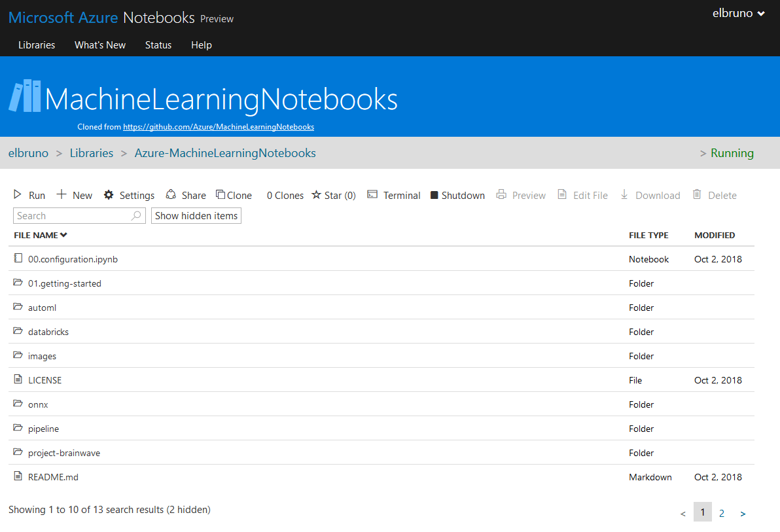Shutdown the running server
Image resolution: width=780 pixels, height=532 pixels.
point(457,194)
